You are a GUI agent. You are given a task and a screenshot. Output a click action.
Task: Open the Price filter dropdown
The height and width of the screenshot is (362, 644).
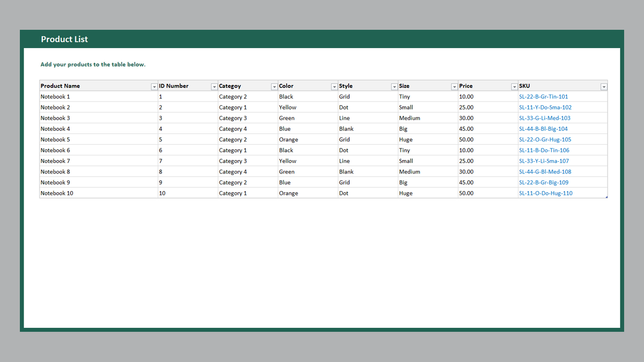(514, 86)
